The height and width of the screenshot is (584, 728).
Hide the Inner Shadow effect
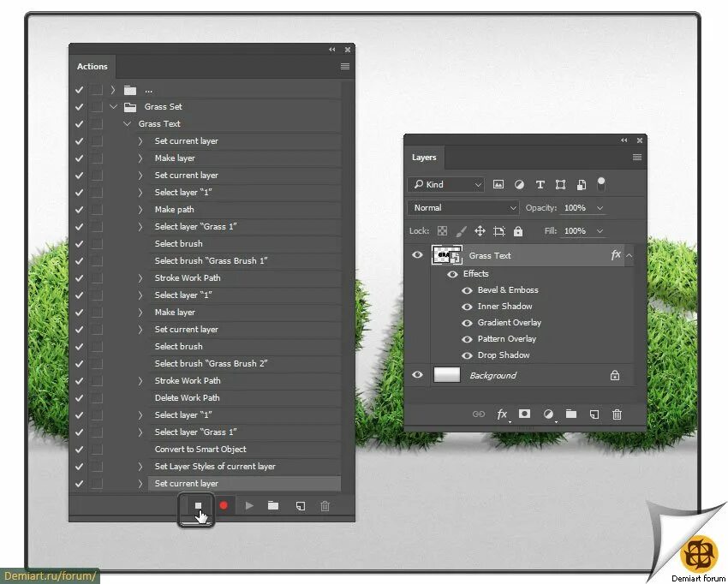click(x=467, y=307)
